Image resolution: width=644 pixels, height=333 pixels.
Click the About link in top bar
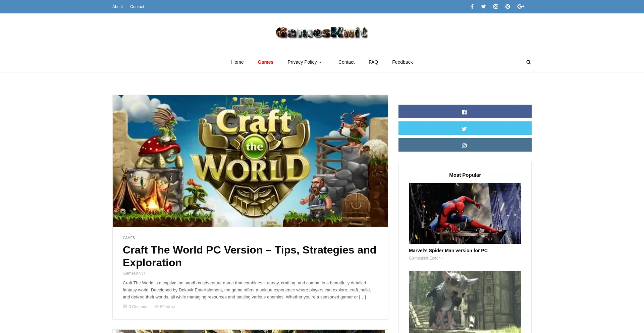tap(117, 7)
